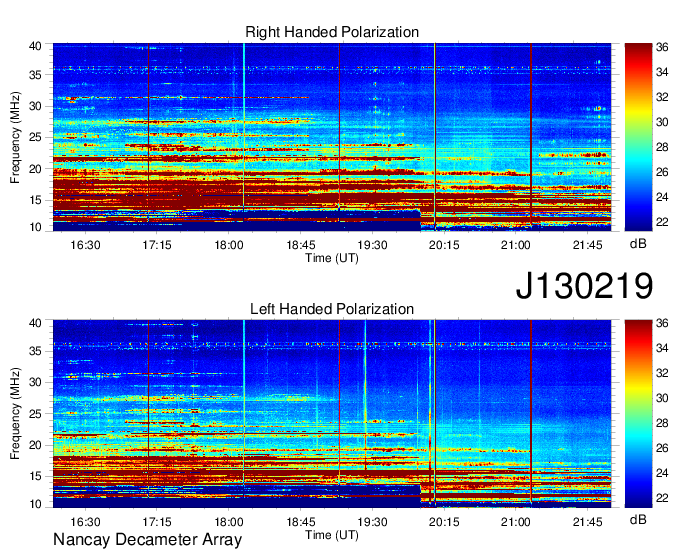This screenshot has width=680, height=552.
Task: Click the 10 MHz tick on bottom panel
Action: click(x=35, y=504)
